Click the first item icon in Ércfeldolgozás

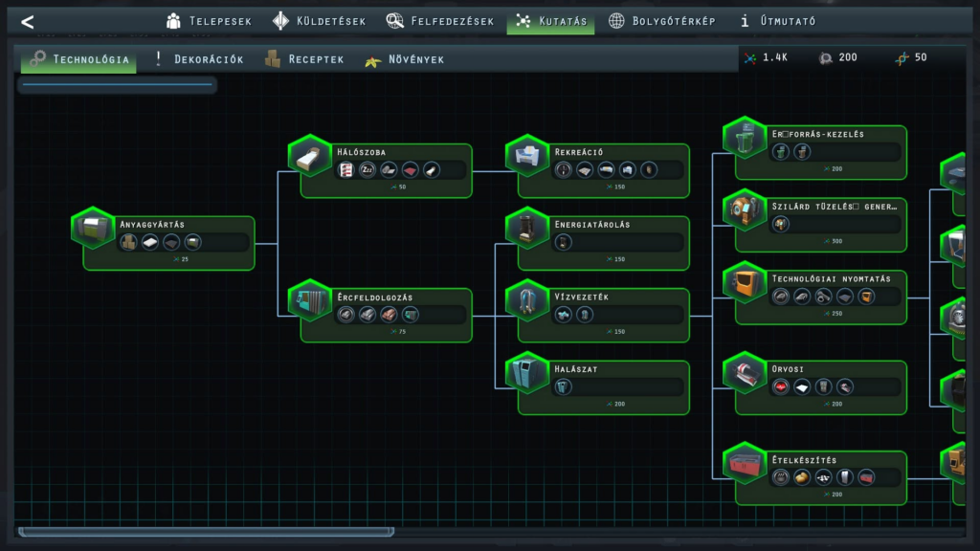(x=345, y=315)
